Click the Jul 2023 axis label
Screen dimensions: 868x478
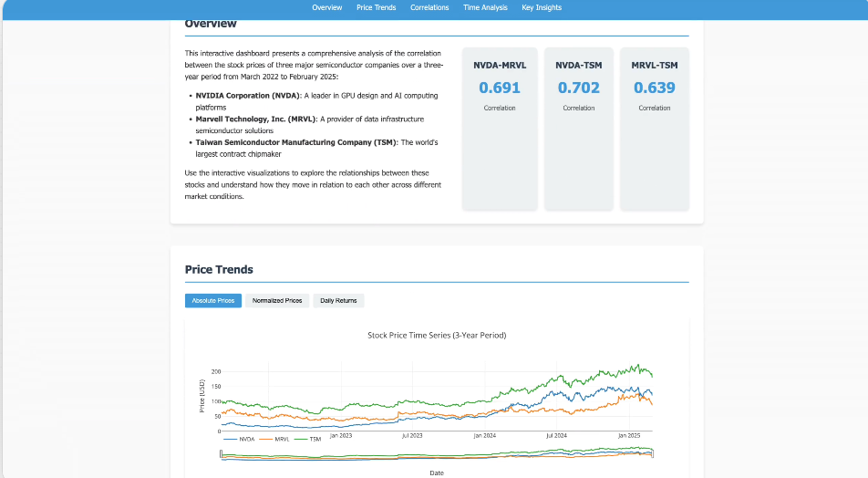[x=412, y=436]
